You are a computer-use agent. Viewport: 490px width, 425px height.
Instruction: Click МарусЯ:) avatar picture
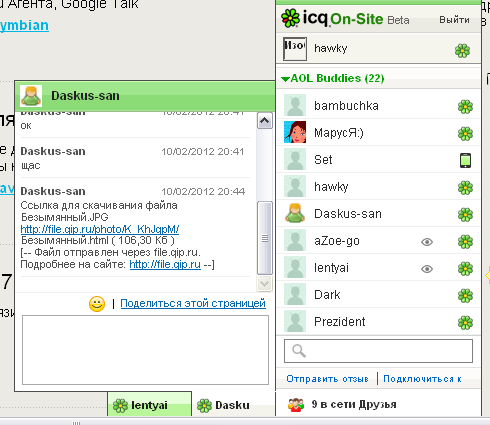coord(295,132)
